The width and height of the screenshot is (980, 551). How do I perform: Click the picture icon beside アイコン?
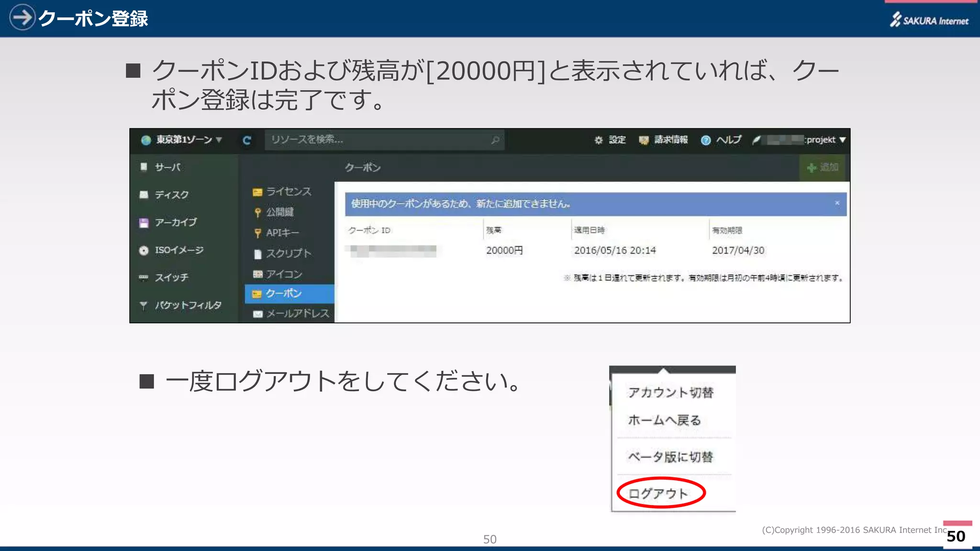pos(258,274)
